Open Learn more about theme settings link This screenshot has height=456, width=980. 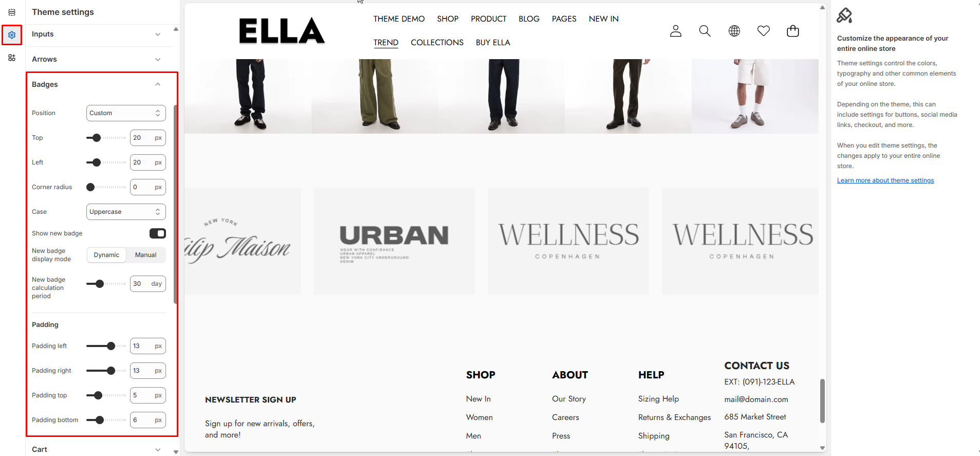coord(885,180)
